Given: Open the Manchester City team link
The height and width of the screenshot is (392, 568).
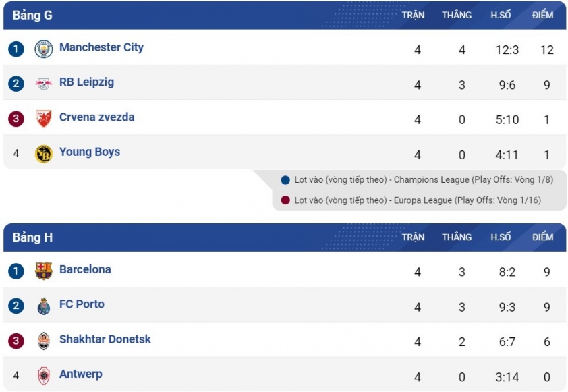Looking at the screenshot, I should pos(101,47).
